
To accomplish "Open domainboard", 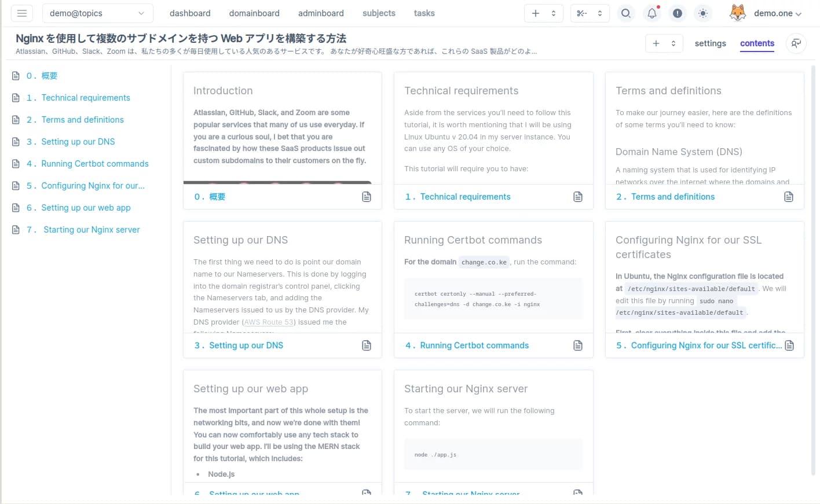I will coord(254,13).
